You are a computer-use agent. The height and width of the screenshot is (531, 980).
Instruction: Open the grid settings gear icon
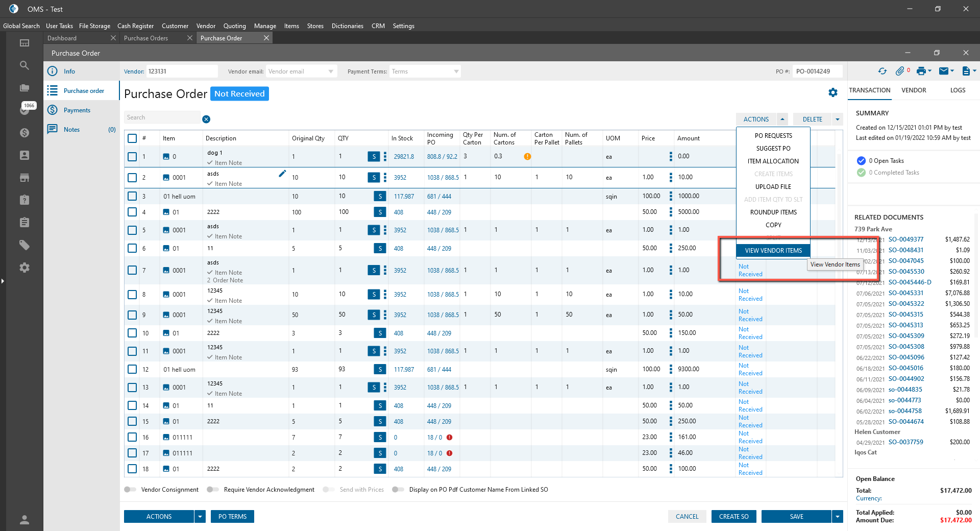coord(833,92)
